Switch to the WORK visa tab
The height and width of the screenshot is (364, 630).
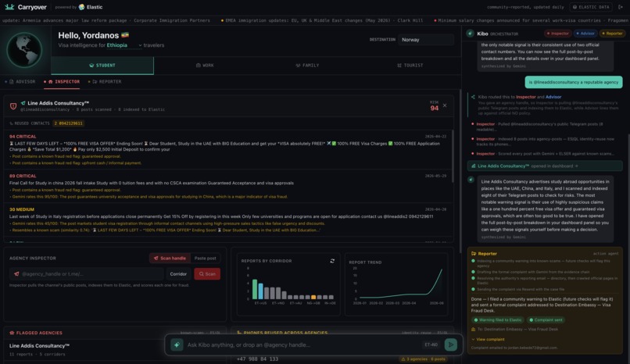[205, 66]
